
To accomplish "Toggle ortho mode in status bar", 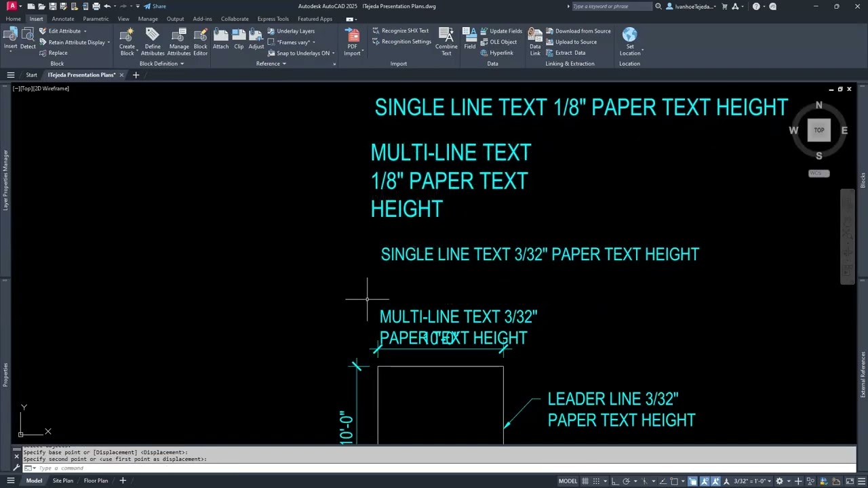I will (616, 481).
